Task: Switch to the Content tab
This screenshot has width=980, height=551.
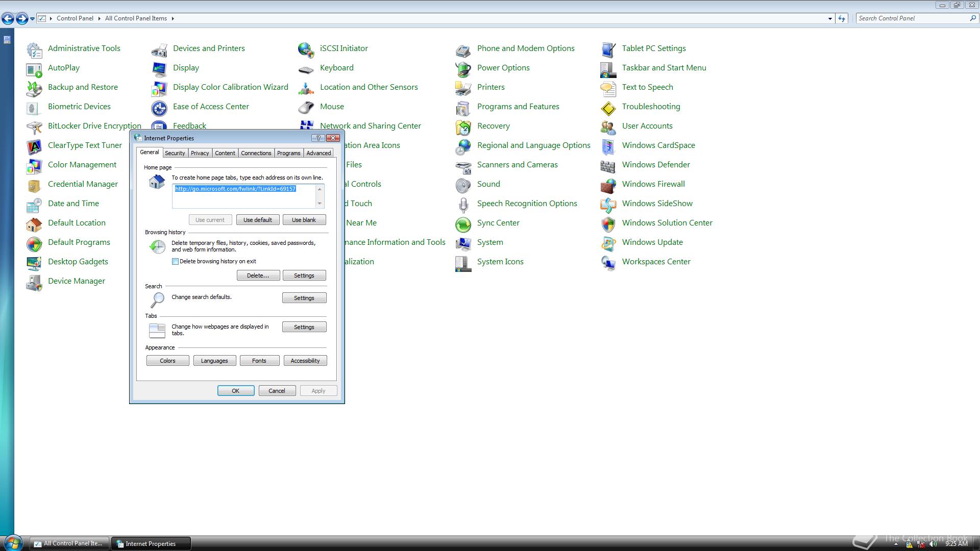Action: (225, 153)
